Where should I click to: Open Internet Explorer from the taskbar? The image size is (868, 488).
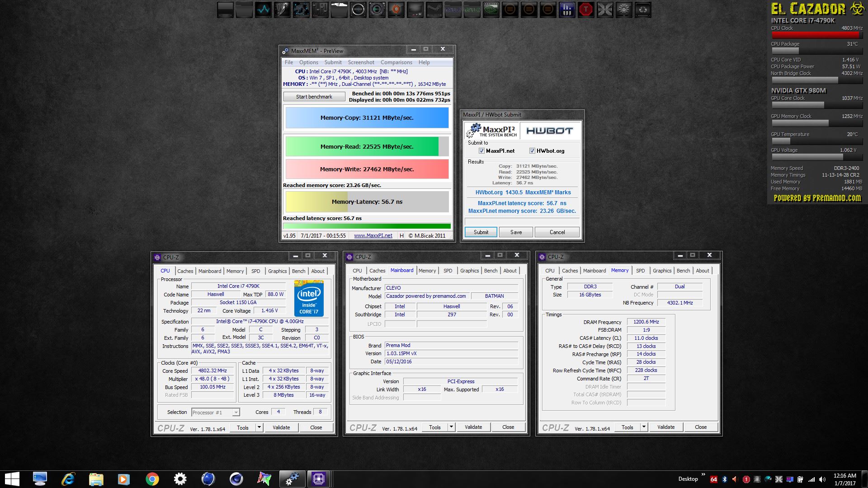point(68,479)
